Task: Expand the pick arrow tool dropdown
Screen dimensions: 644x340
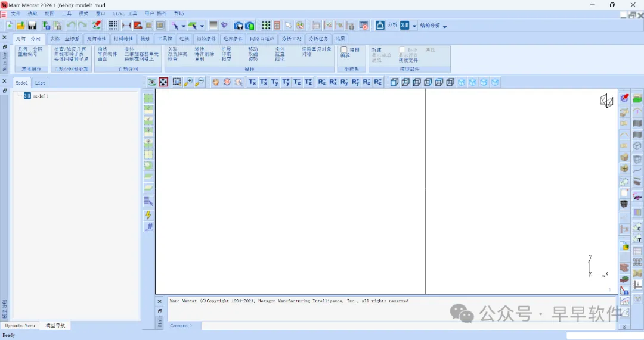Action: tap(184, 26)
